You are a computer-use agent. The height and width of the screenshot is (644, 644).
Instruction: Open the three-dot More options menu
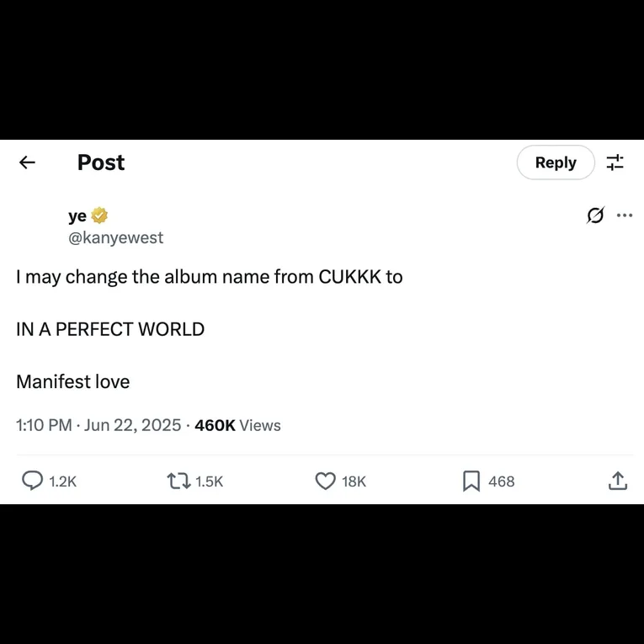click(x=624, y=216)
